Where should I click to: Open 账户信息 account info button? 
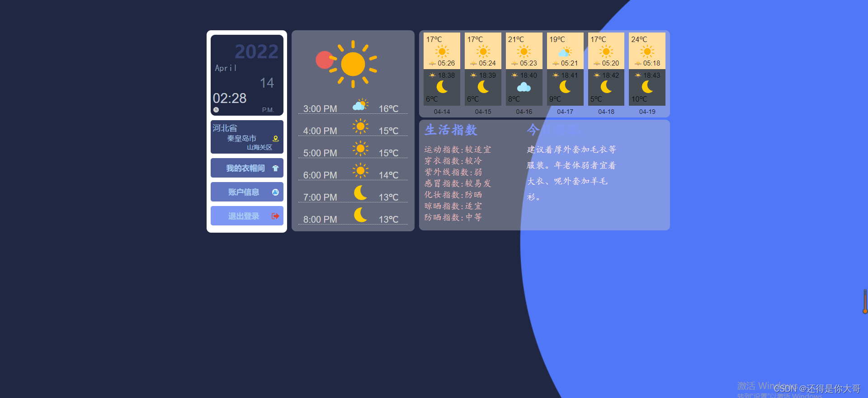[x=247, y=192]
